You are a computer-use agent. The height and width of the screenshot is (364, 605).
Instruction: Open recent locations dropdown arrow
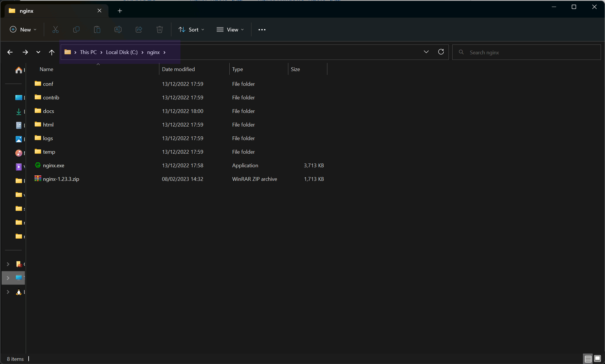pyautogui.click(x=38, y=52)
